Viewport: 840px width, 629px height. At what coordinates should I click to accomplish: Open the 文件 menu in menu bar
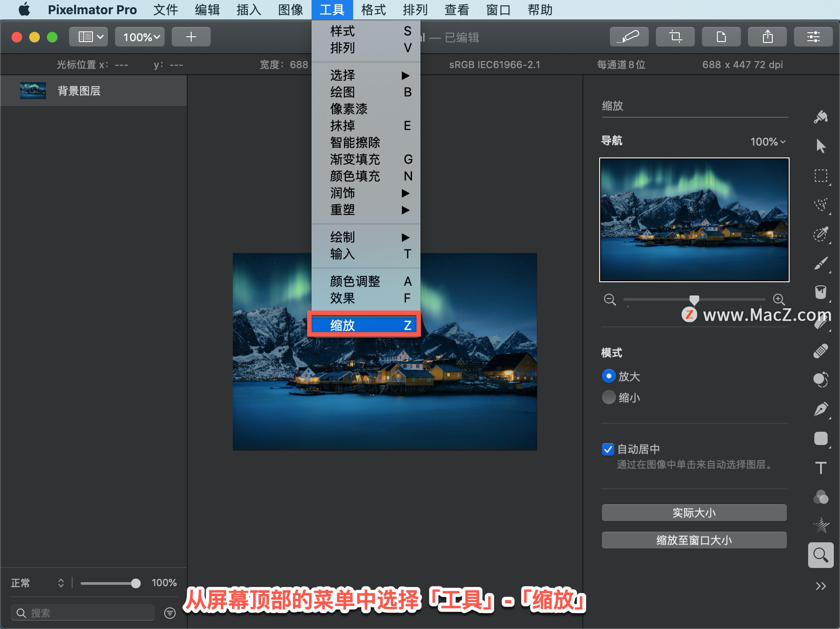pos(166,10)
